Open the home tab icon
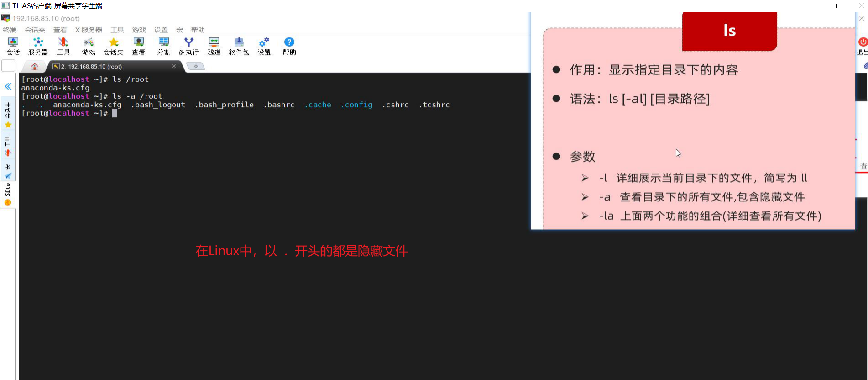The height and width of the screenshot is (380, 868). click(x=35, y=66)
